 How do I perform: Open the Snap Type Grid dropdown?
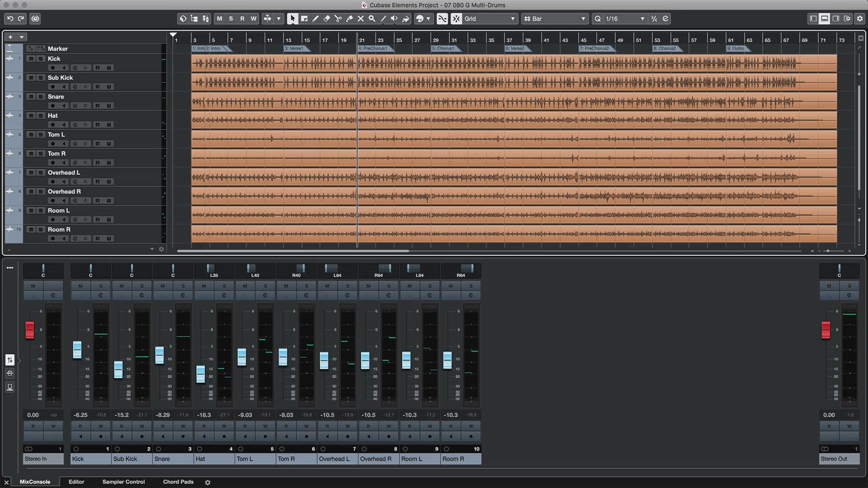click(490, 19)
